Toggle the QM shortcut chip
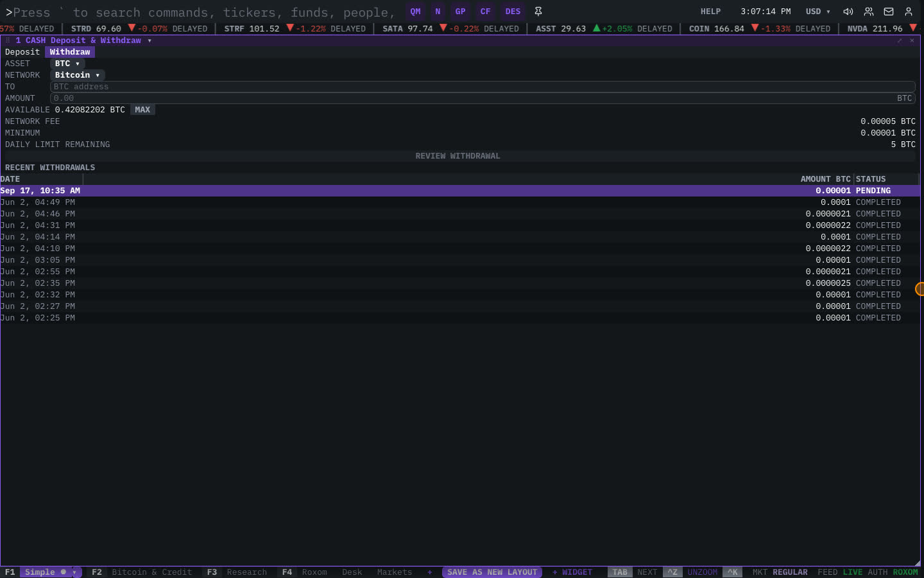 [x=416, y=12]
